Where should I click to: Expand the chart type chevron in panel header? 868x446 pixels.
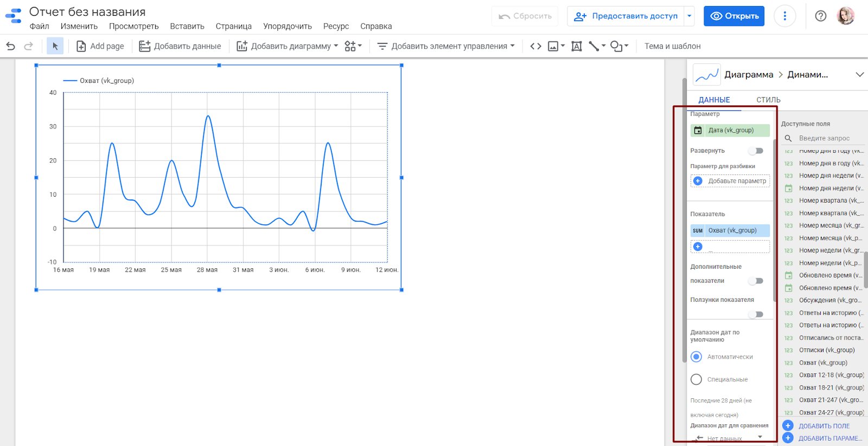coord(859,75)
